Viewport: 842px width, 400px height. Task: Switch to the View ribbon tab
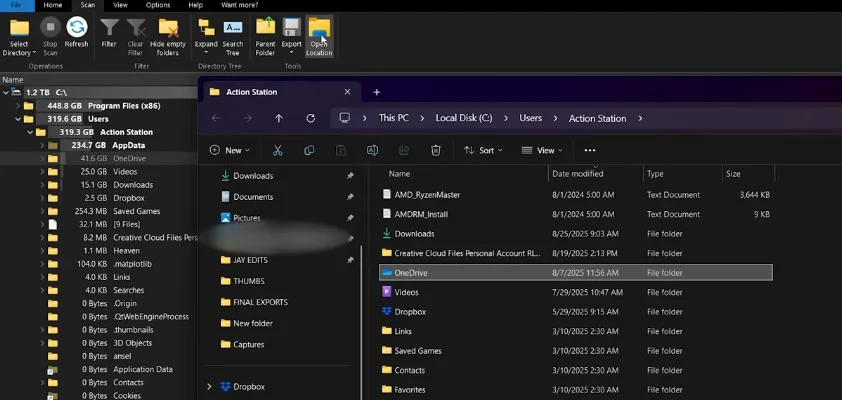click(118, 5)
